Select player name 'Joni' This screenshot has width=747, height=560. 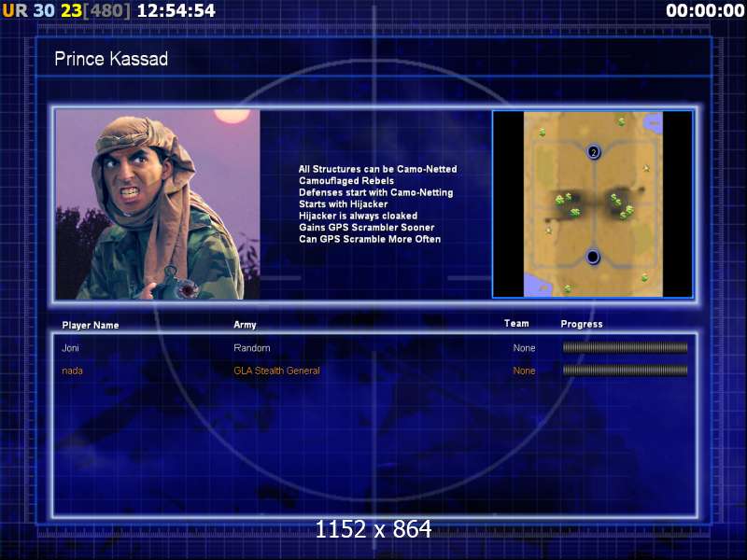(71, 348)
